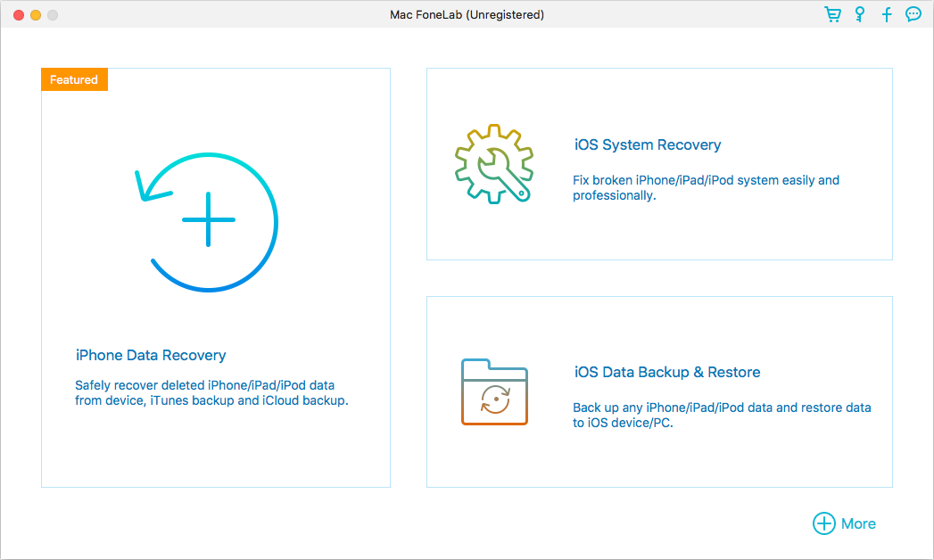Viewport: 934px width, 560px height.
Task: Click the gear and wrench icon
Action: click(x=494, y=164)
